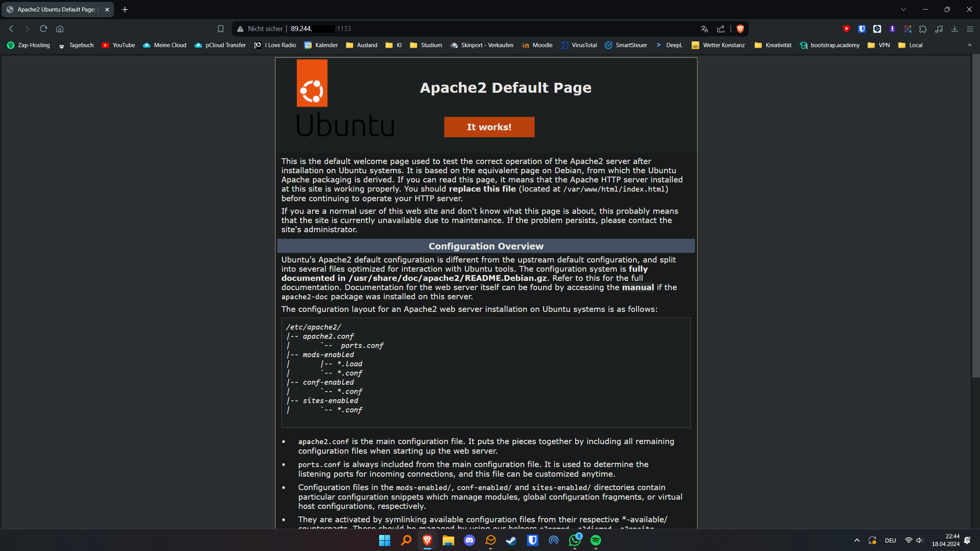Expand the tab search dropdown arrow
The width and height of the screenshot is (980, 551).
[x=903, y=10]
